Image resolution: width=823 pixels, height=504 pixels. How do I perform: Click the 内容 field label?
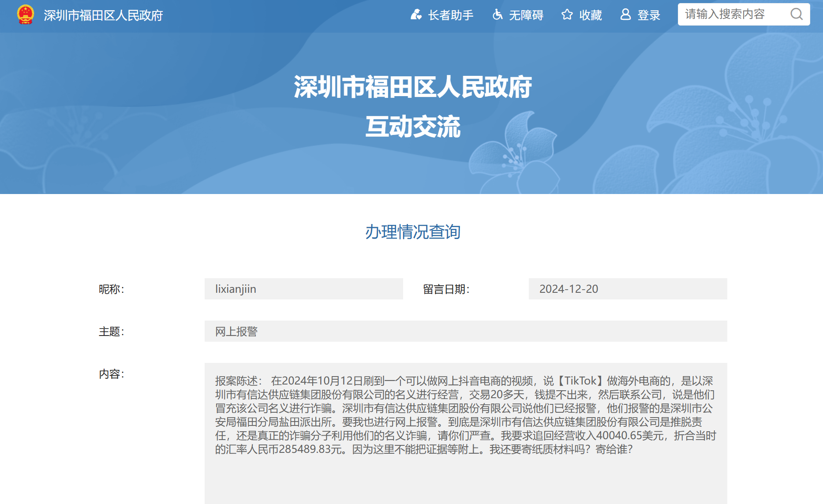pyautogui.click(x=111, y=374)
